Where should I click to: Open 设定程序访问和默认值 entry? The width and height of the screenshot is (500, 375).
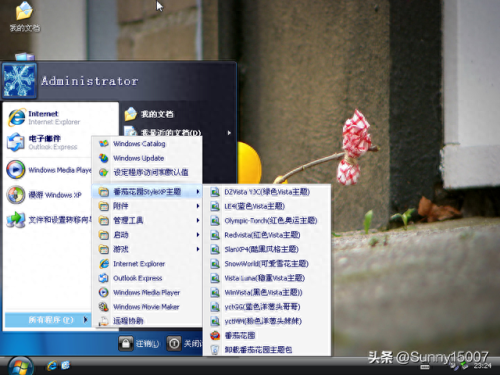pos(147,172)
